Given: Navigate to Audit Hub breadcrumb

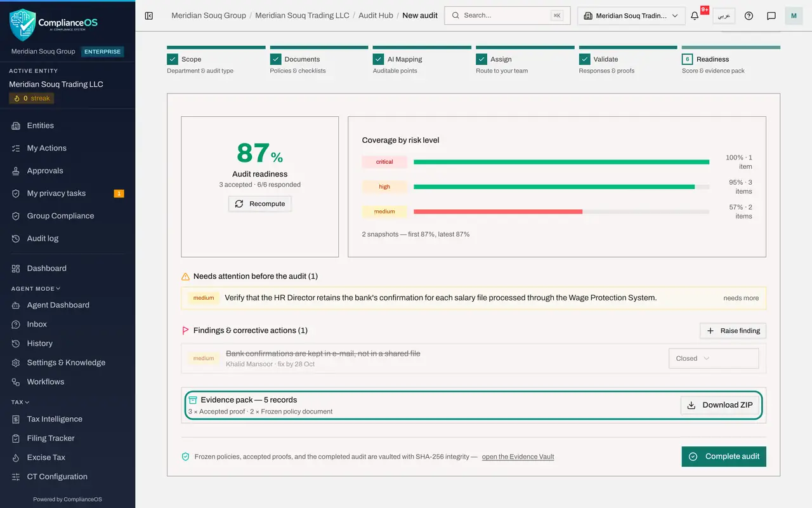Looking at the screenshot, I should (x=376, y=15).
